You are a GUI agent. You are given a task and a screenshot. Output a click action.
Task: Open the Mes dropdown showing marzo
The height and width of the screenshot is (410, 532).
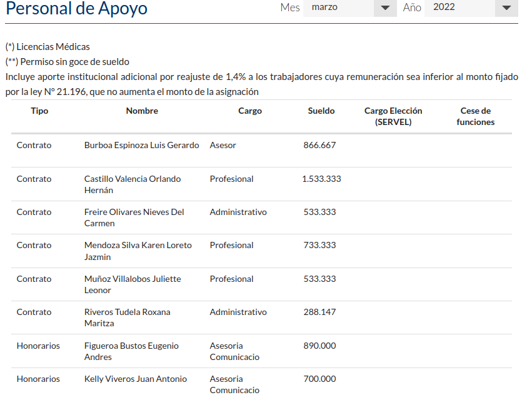341,7
